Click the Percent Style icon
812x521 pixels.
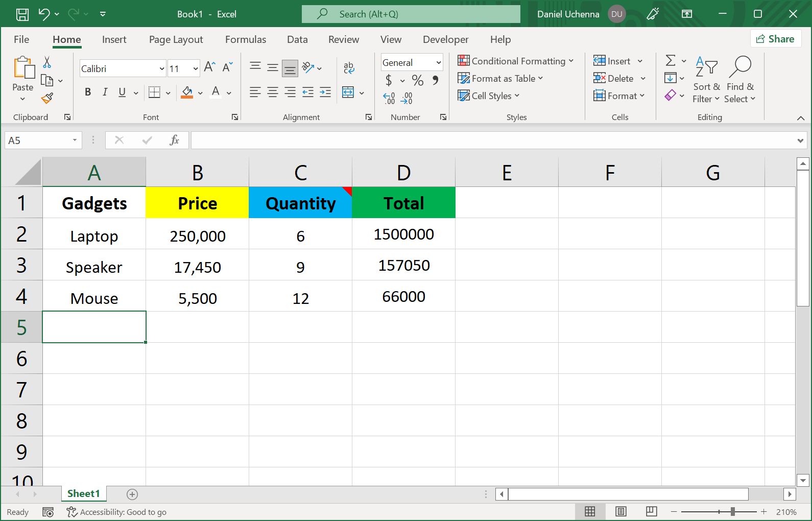pos(418,80)
